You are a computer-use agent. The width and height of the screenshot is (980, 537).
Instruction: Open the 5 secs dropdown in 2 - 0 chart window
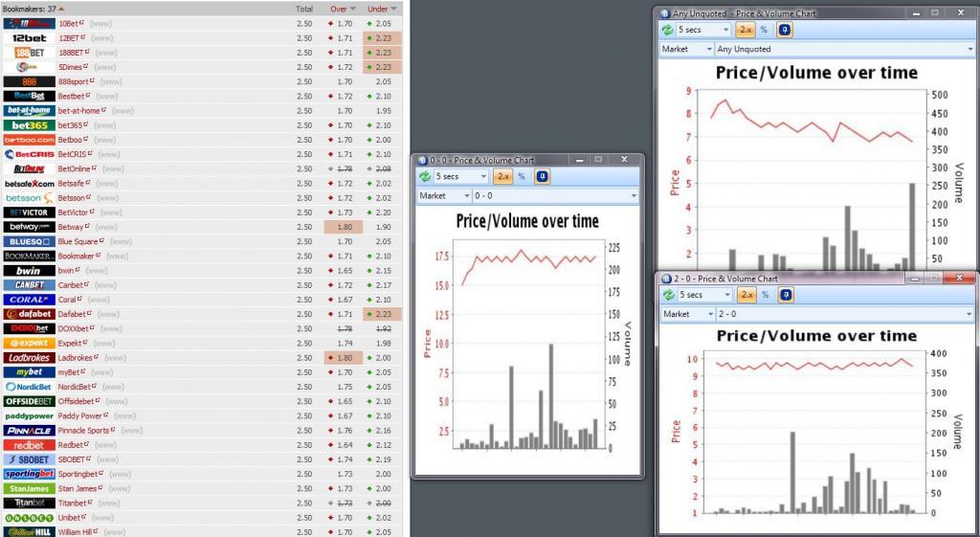tap(705, 295)
